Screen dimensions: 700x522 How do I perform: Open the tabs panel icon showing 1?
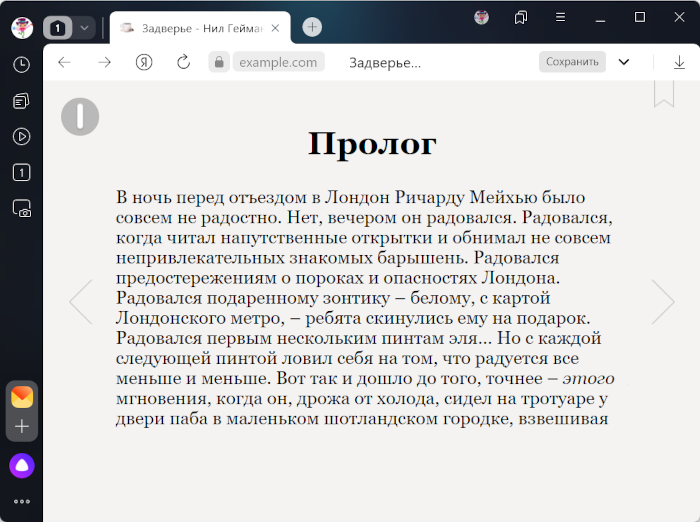[x=21, y=172]
